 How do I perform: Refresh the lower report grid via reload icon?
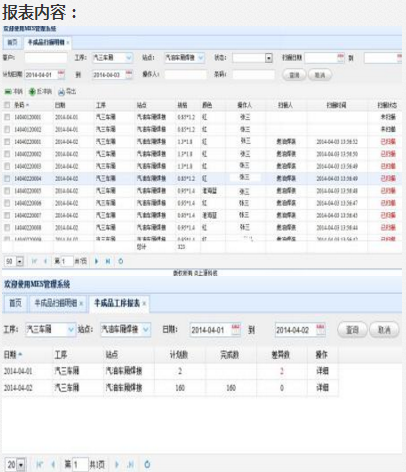pyautogui.click(x=147, y=464)
